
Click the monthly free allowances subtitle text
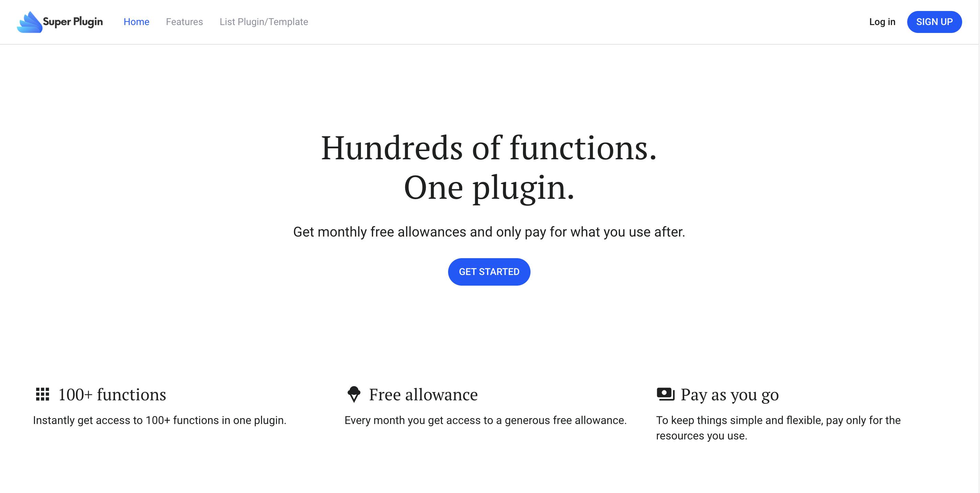(x=489, y=232)
